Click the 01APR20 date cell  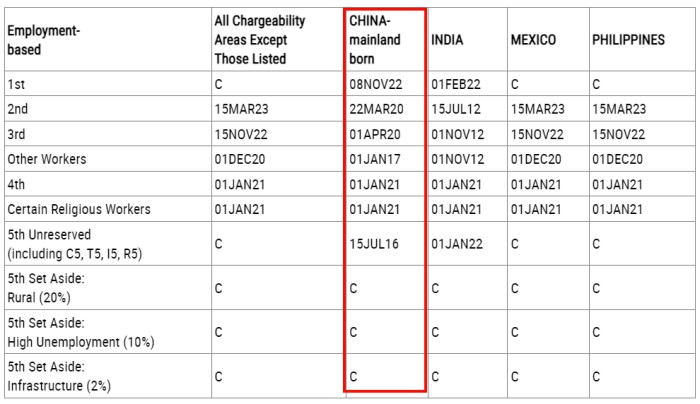coord(375,134)
